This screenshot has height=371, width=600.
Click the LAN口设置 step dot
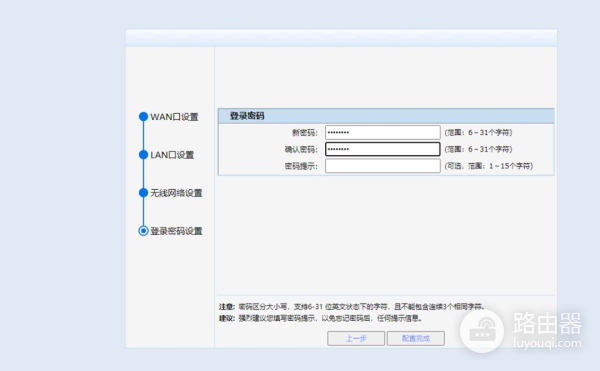coord(143,155)
